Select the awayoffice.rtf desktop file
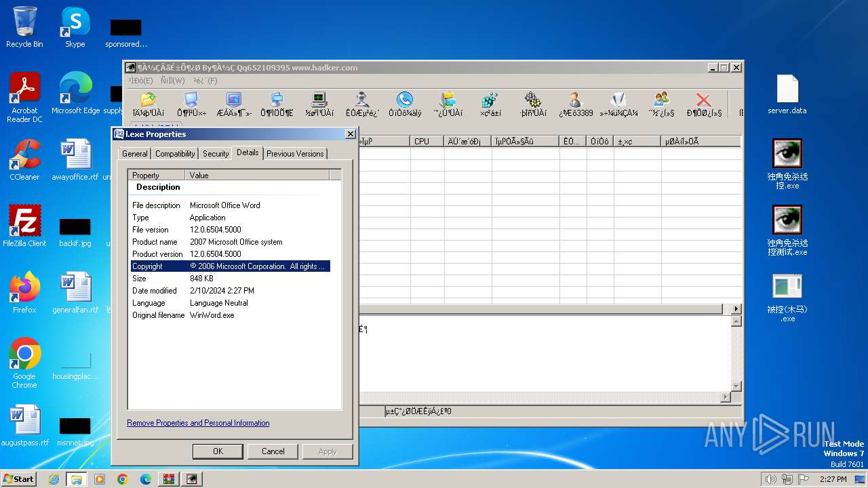 (x=75, y=159)
